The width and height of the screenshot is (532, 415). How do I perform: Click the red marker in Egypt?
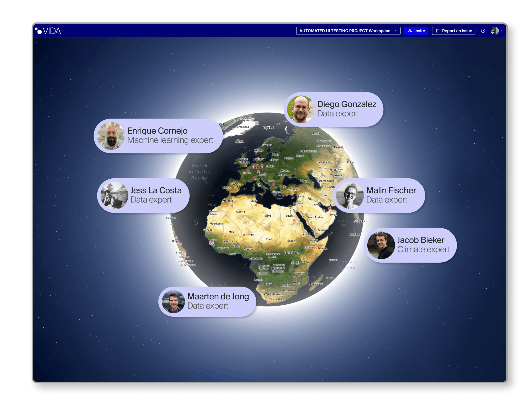294,221
